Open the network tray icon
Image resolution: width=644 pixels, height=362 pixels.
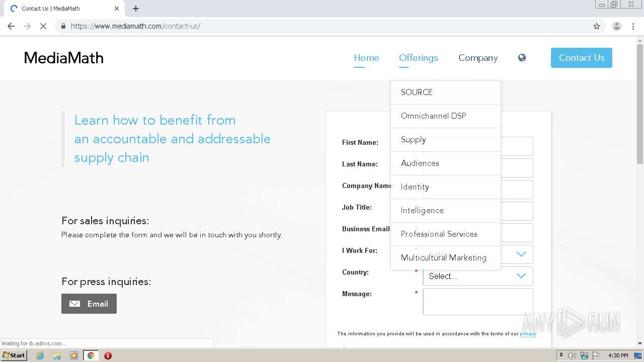click(584, 355)
